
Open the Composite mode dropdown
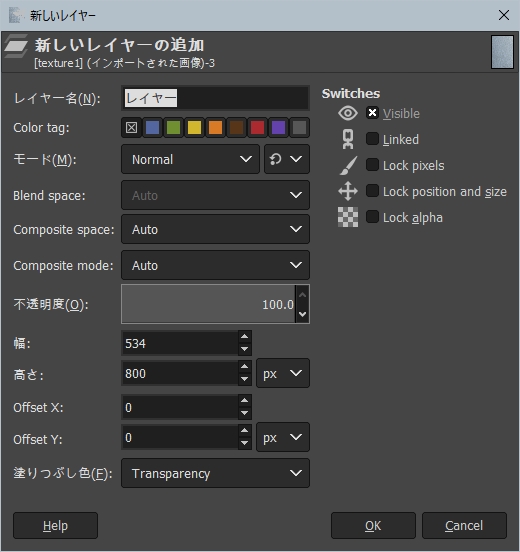point(215,265)
